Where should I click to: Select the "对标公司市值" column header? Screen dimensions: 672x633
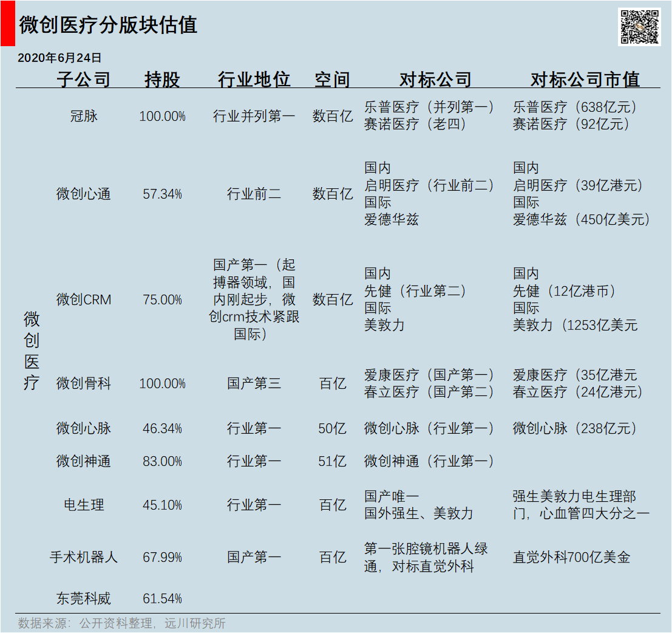pyautogui.click(x=585, y=80)
